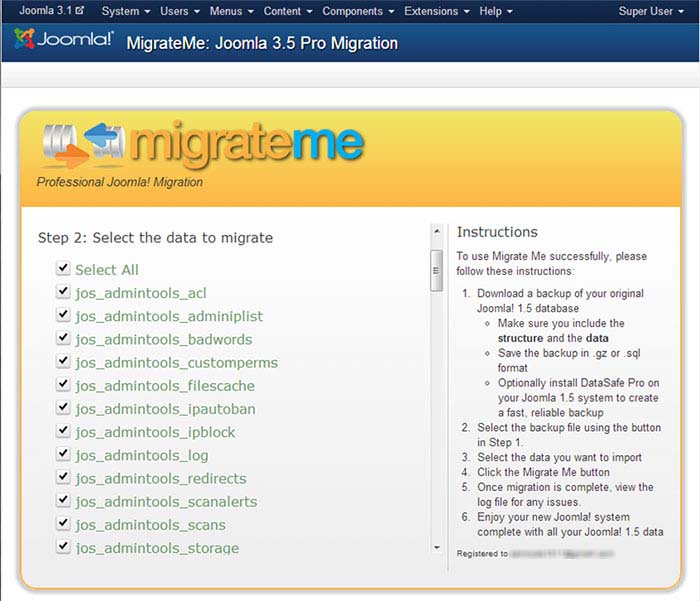This screenshot has width=700, height=601.
Task: Click the jos_admintools_adminiplist label
Action: 169,316
